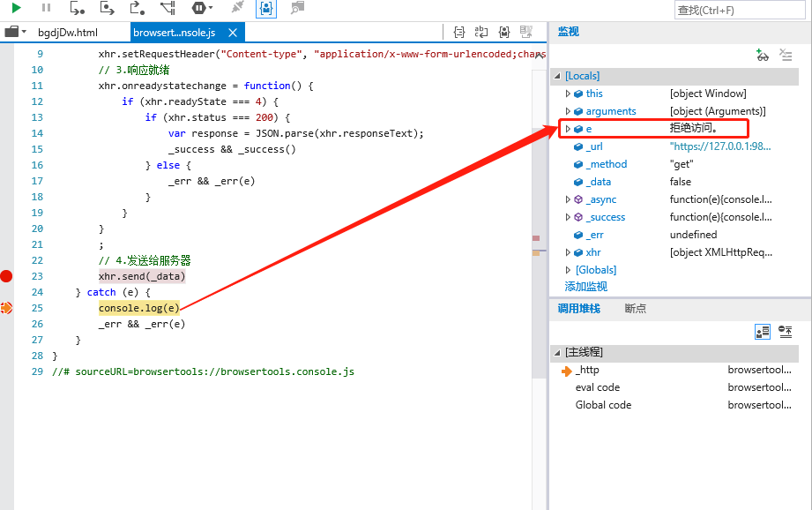Switch to the 调用堆栈 tab
The width and height of the screenshot is (812, 510).
[x=579, y=309]
